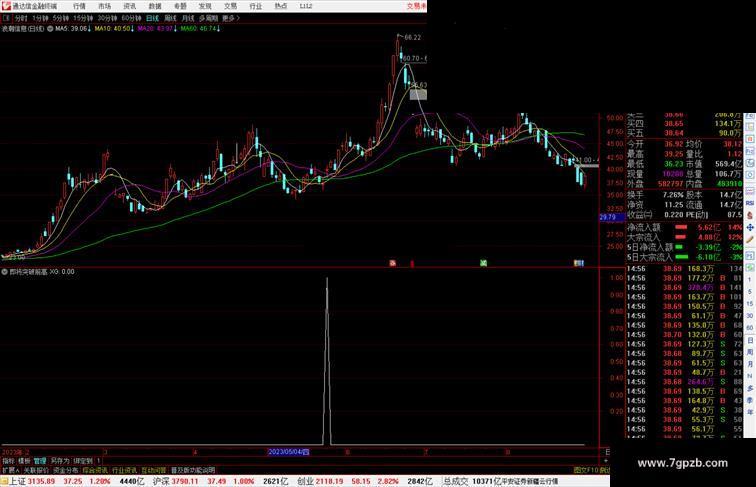
Task: Switch to the 分时 chart period
Action: tap(21, 18)
